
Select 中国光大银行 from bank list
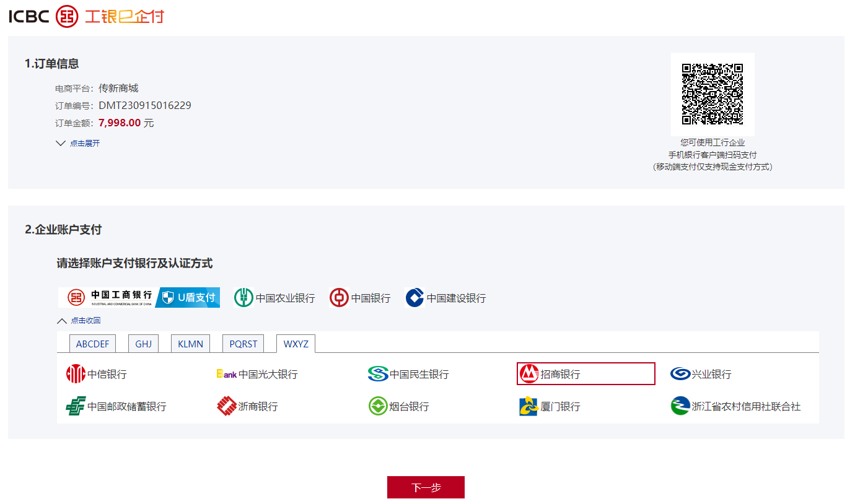257,374
